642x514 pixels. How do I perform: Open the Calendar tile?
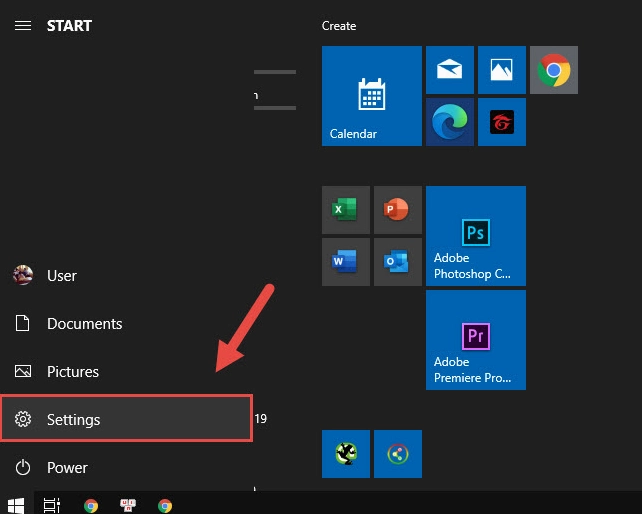click(371, 96)
